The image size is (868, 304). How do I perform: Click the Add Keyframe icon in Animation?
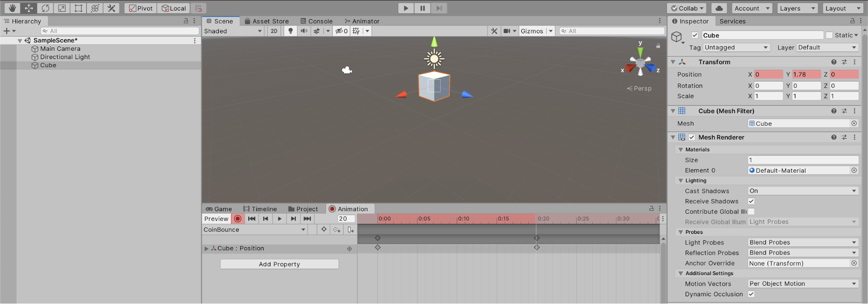coord(337,230)
